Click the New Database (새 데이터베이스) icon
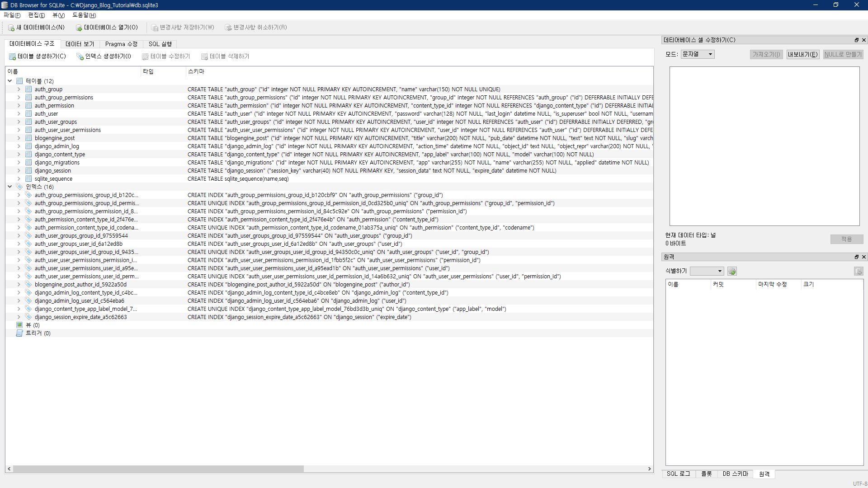The image size is (868, 488). pyautogui.click(x=11, y=28)
